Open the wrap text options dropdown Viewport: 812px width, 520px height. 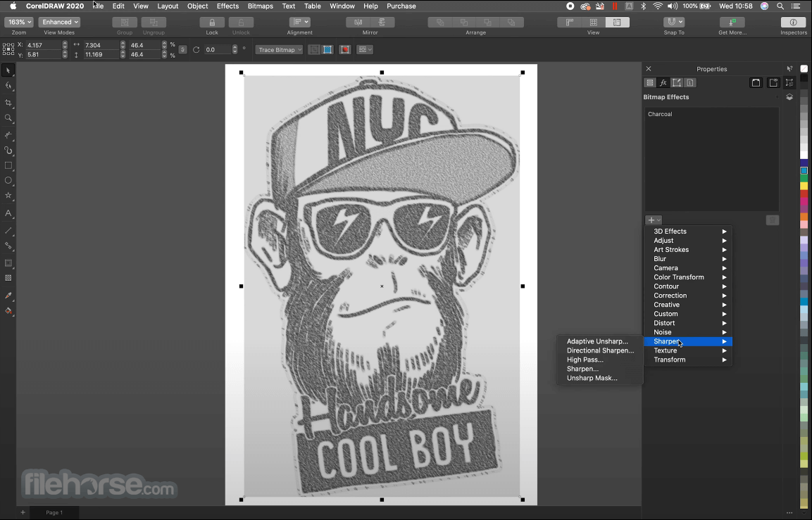tap(365, 50)
